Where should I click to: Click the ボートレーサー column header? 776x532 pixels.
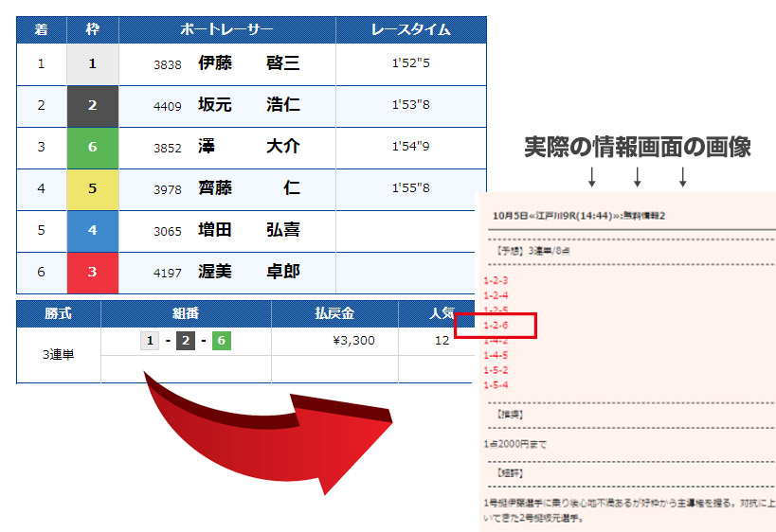tap(226, 30)
